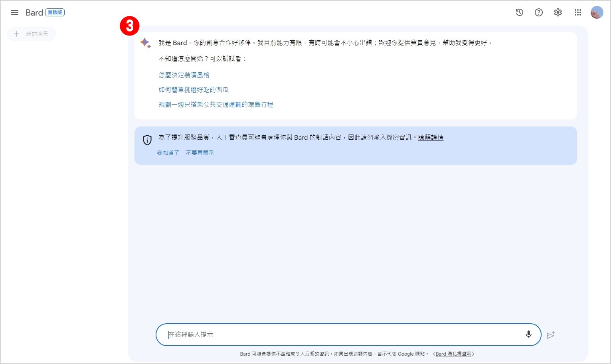
Task: Click the Bard logo title
Action: click(x=34, y=12)
